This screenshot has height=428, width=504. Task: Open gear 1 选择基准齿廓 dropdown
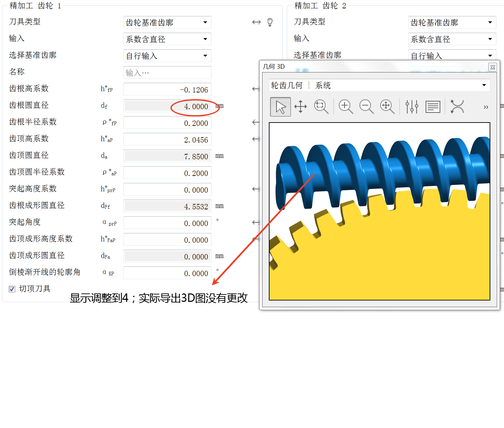tap(167, 56)
